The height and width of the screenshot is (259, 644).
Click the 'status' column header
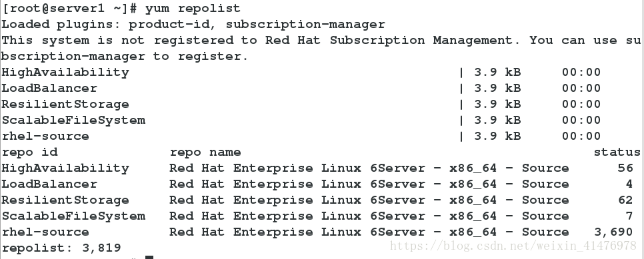coord(617,152)
